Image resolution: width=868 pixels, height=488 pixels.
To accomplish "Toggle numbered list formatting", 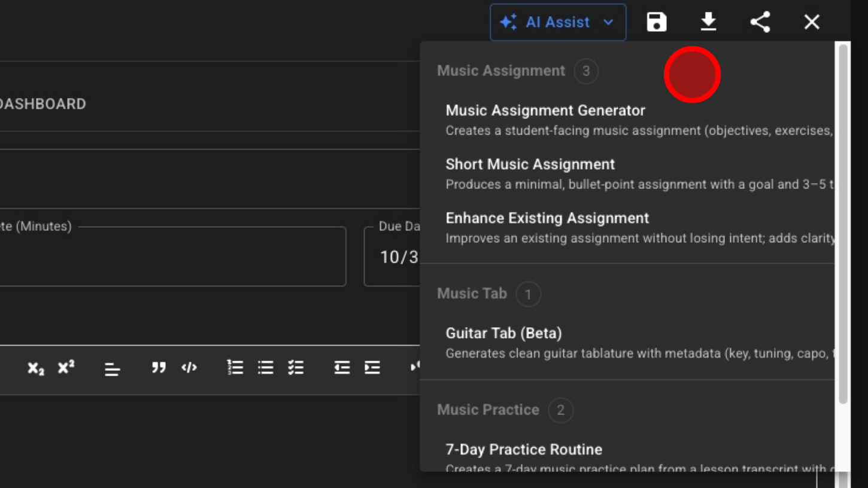I will tap(235, 367).
